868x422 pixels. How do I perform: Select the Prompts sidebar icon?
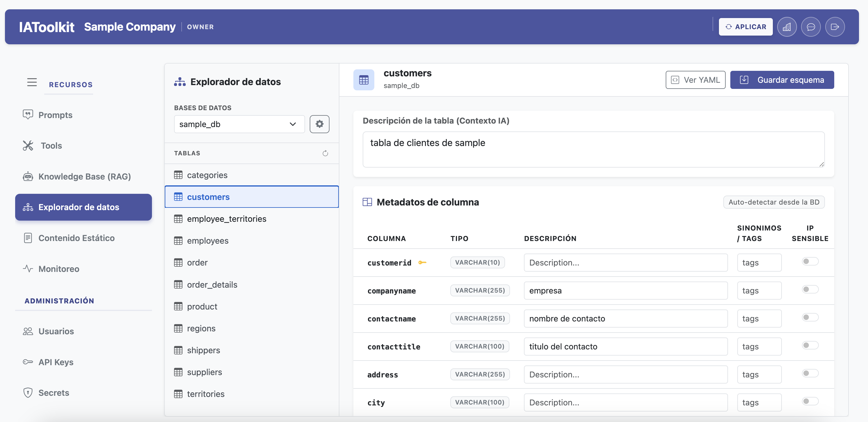[28, 115]
